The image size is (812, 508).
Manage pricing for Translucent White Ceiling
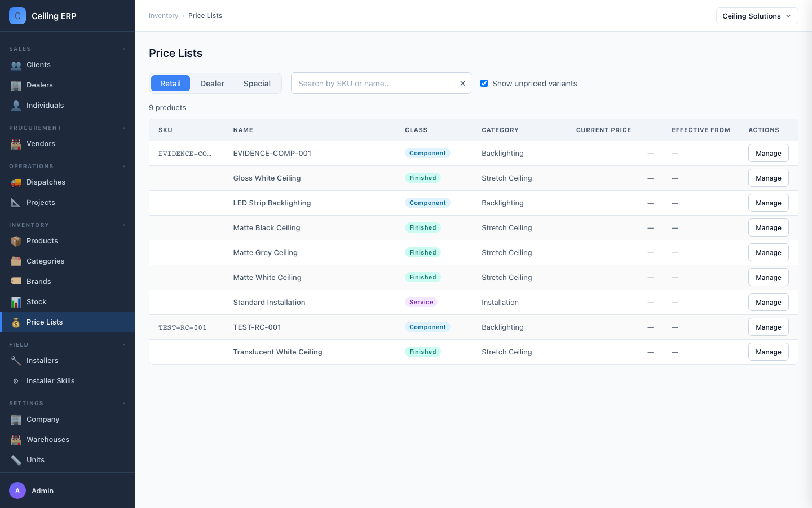pos(768,352)
